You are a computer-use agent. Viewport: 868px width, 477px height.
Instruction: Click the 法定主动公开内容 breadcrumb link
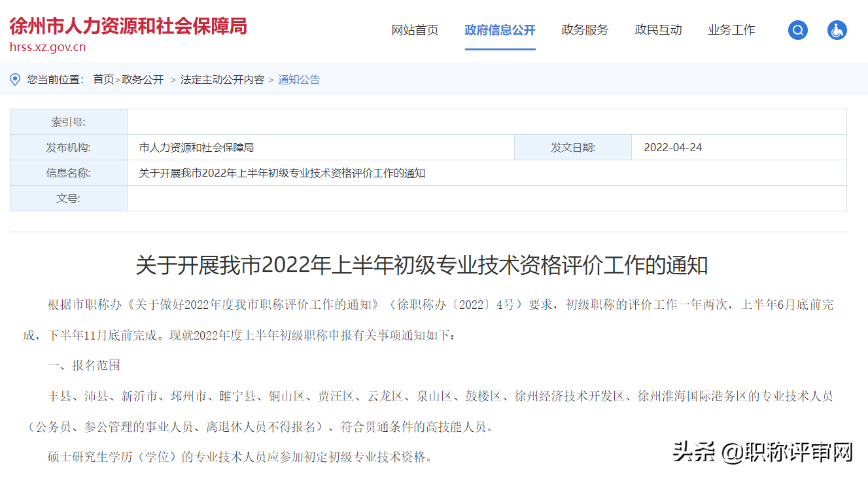tap(222, 79)
